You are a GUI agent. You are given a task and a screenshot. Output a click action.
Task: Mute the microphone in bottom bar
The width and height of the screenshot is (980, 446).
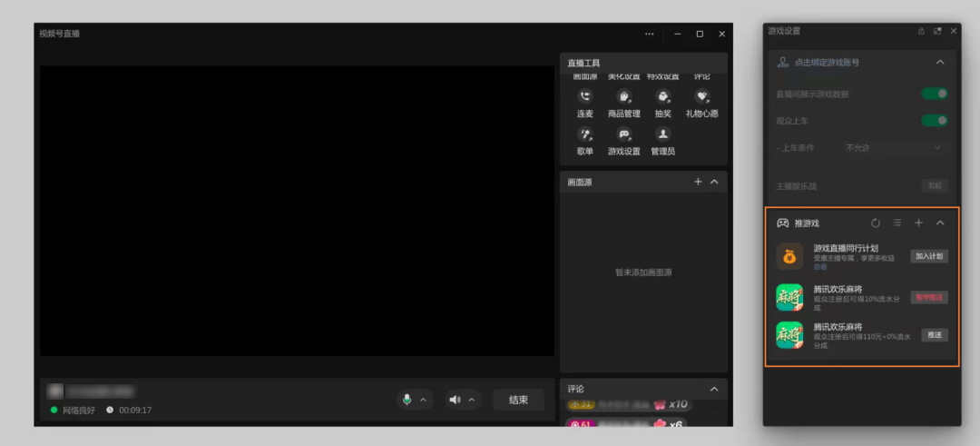(407, 400)
